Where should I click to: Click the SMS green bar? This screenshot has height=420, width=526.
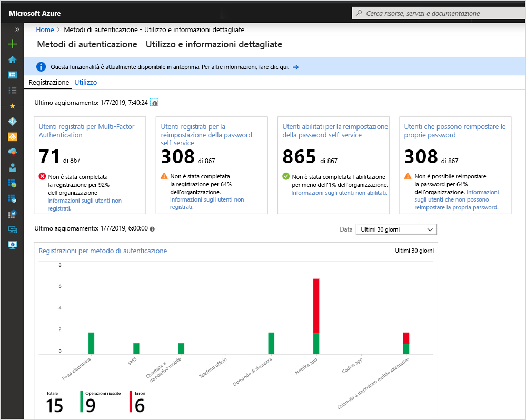pyautogui.click(x=136, y=348)
